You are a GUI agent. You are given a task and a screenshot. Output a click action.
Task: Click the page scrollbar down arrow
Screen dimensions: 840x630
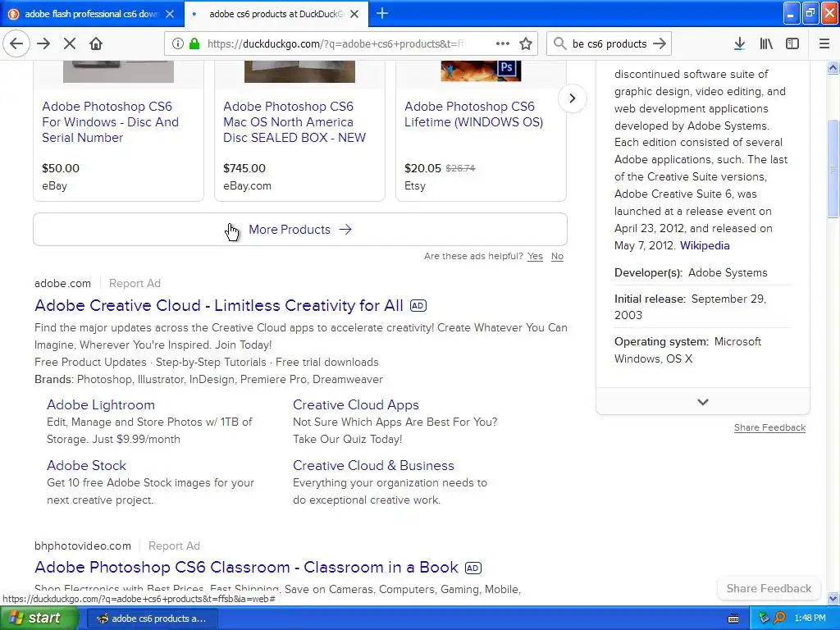pos(833,598)
